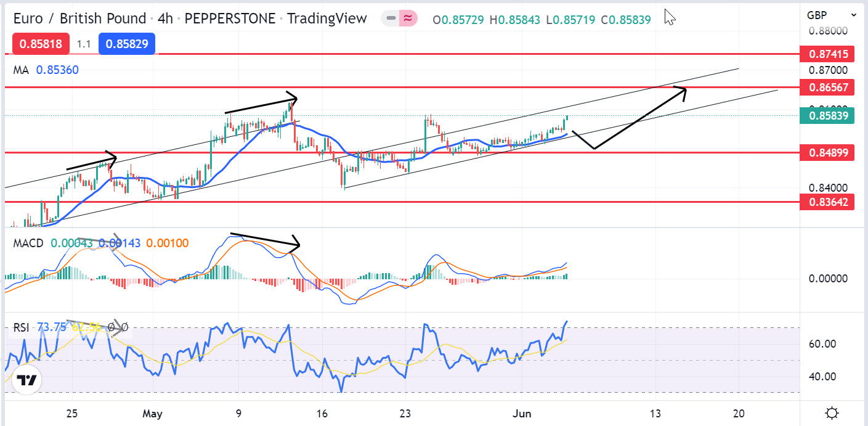The height and width of the screenshot is (426, 868).
Task: Click the 0.86567 resistance price label
Action: [827, 88]
